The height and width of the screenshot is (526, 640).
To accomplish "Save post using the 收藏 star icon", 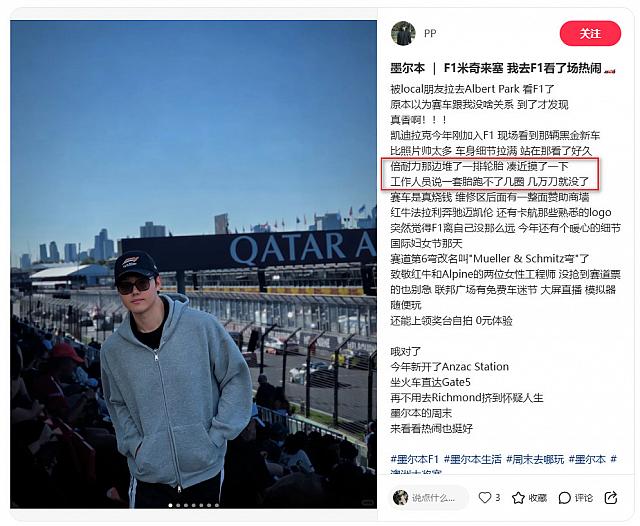I will point(518,498).
